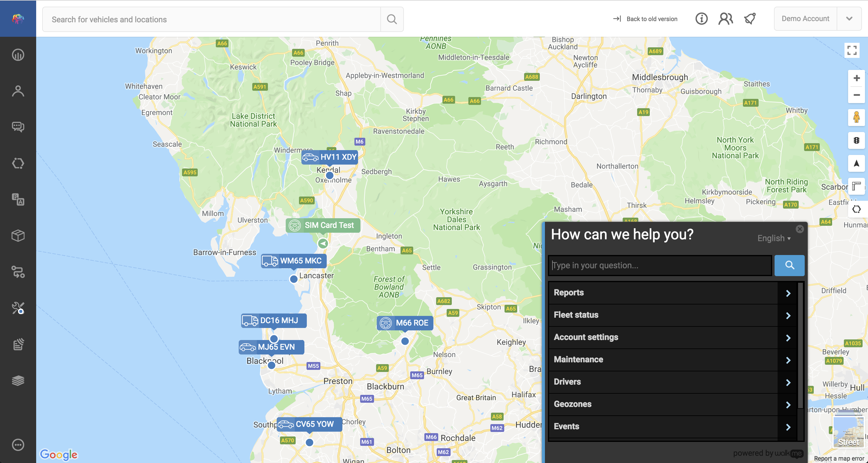Image resolution: width=868 pixels, height=463 pixels.
Task: Enter map fullscreen mode
Action: pyautogui.click(x=852, y=51)
